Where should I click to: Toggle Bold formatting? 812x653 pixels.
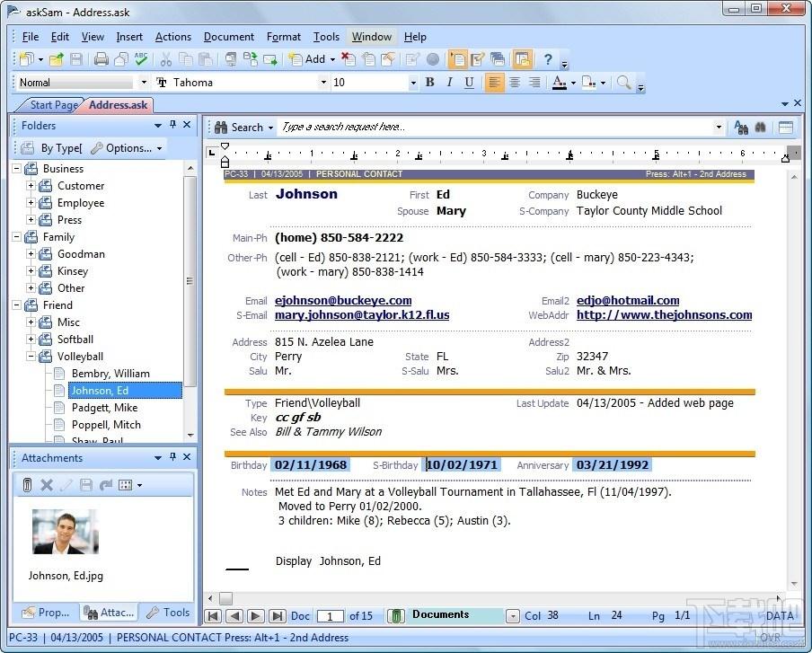pos(429,83)
